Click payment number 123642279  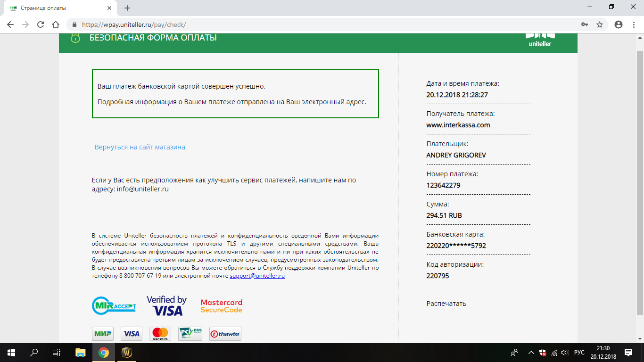(x=443, y=185)
